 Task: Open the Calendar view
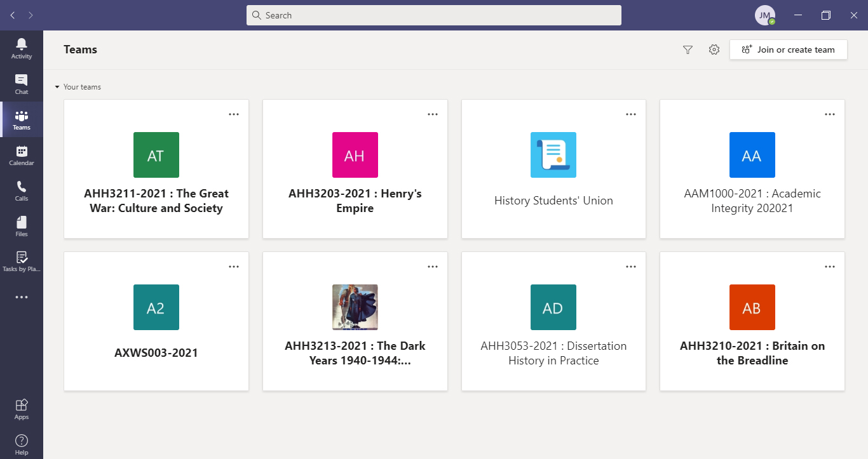click(22, 155)
